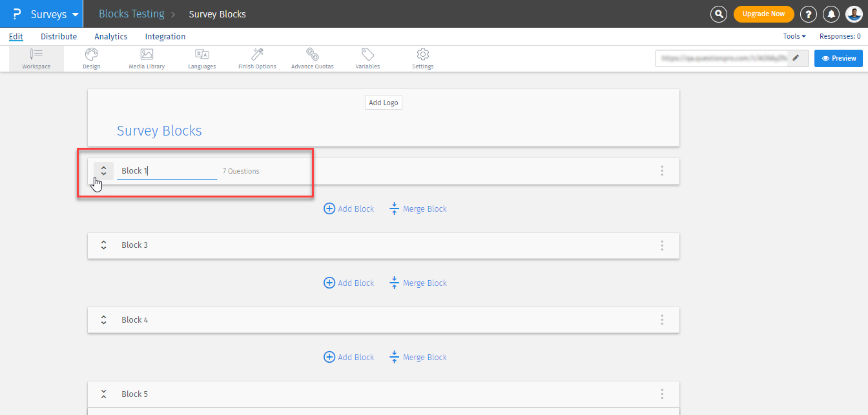This screenshot has height=415, width=868.
Task: Click the Block 5 name label
Action: (x=135, y=394)
